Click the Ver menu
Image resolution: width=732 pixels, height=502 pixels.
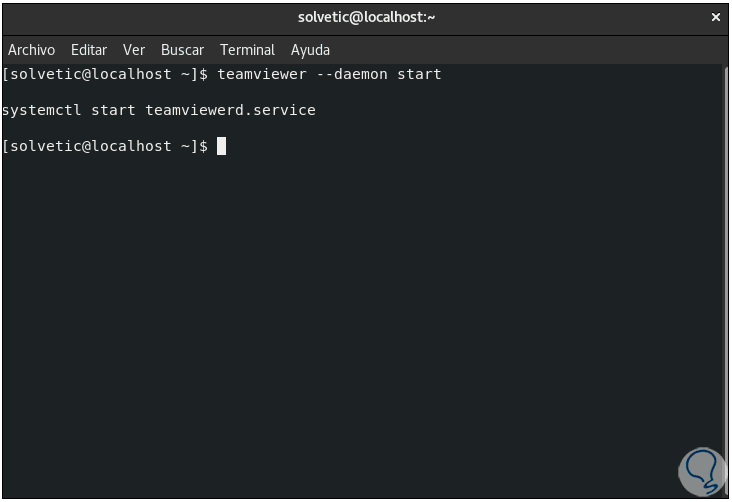pyautogui.click(x=134, y=50)
